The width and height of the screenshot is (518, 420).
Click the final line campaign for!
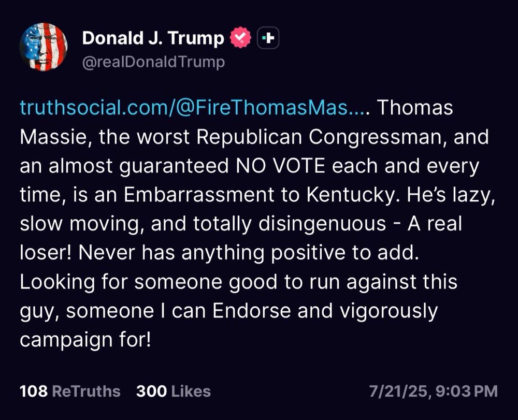(85, 340)
